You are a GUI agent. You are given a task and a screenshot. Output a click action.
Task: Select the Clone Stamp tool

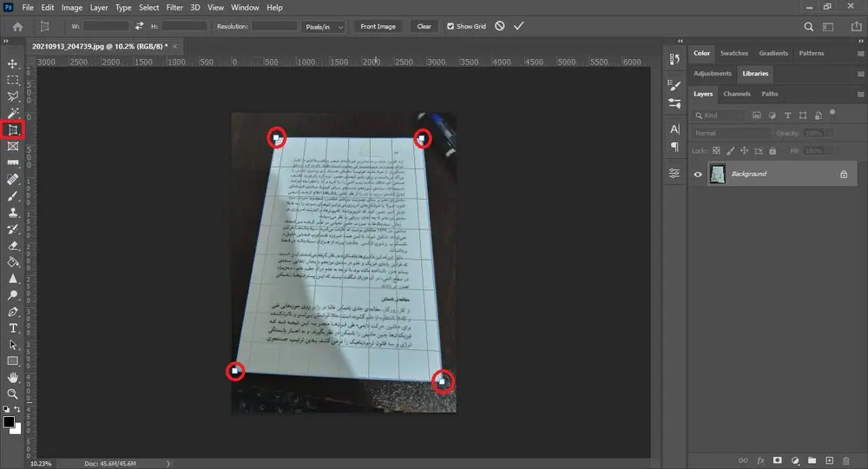click(13, 213)
